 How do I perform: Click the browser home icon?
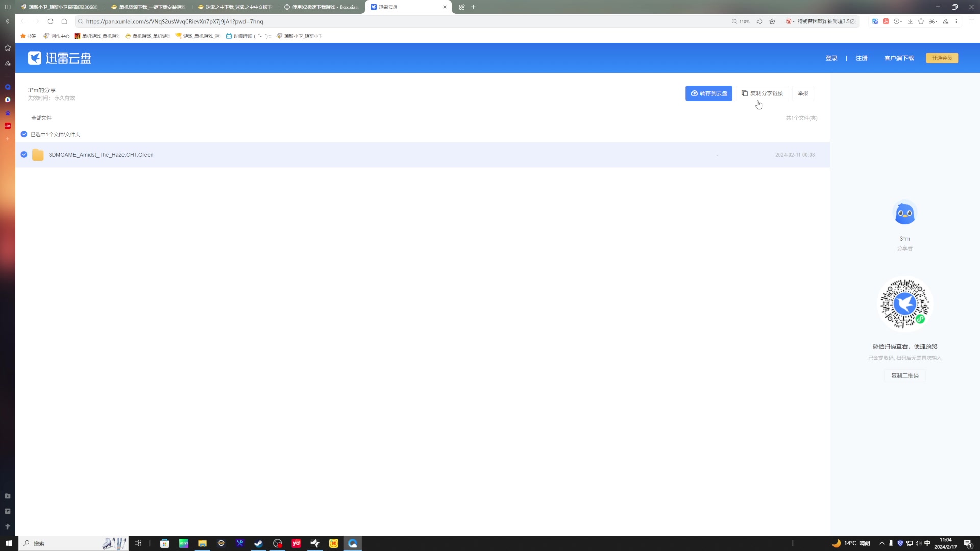click(64, 21)
